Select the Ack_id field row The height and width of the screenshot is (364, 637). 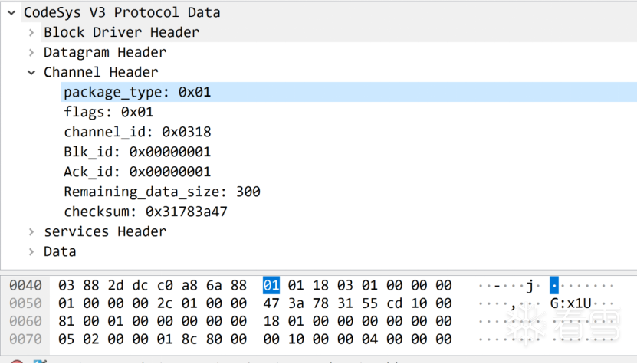[137, 172]
